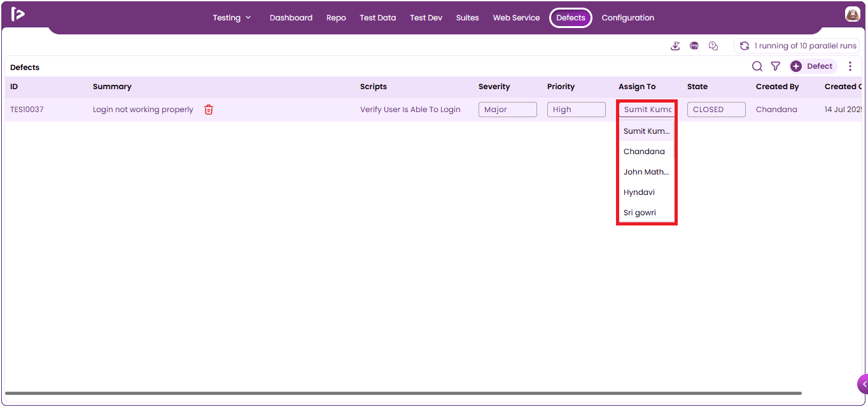Open the help chat icon

[713, 46]
